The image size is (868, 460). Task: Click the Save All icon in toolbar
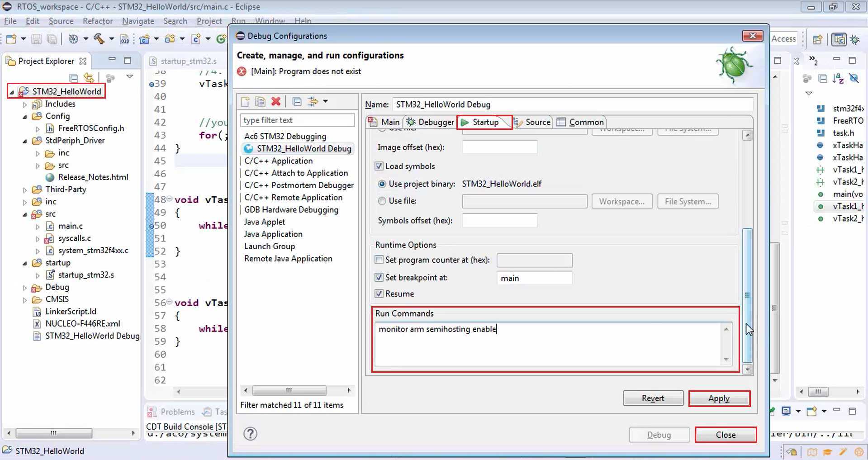point(52,39)
